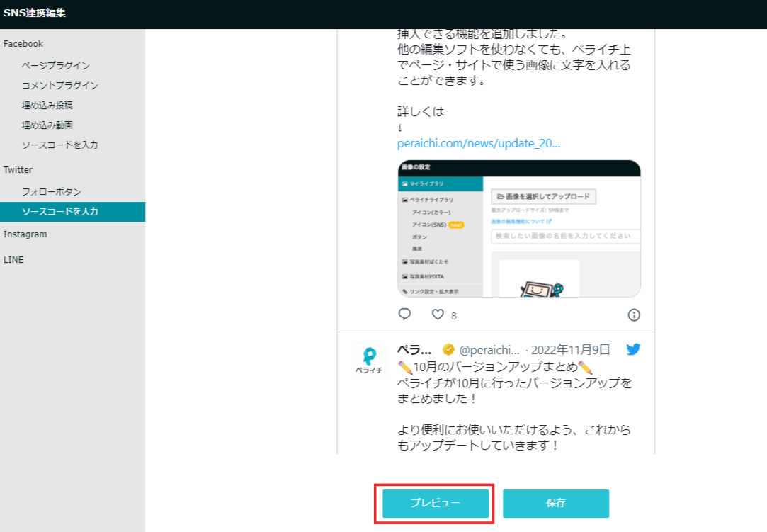Select the Facebook section
Viewport: 767px width, 532px height.
coord(23,43)
